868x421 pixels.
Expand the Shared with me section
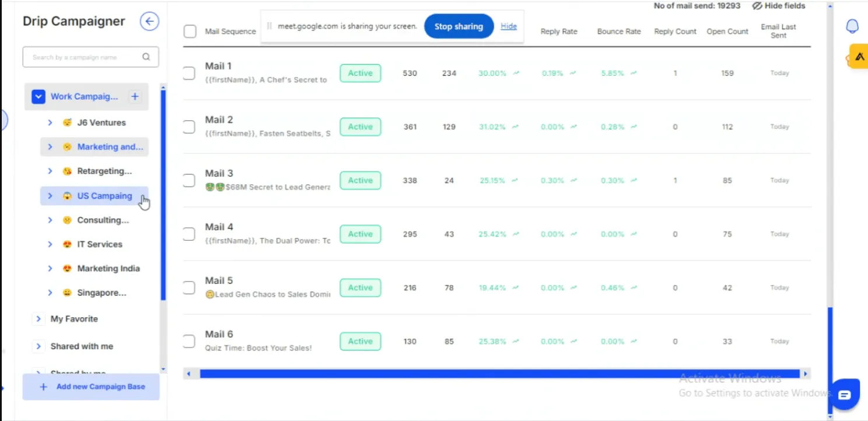[x=38, y=346]
